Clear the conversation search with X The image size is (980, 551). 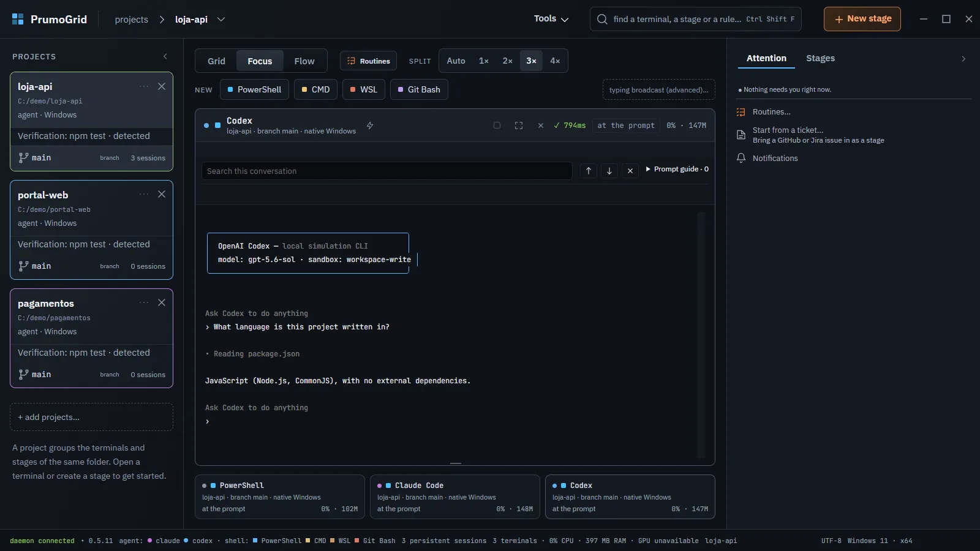[x=630, y=171]
